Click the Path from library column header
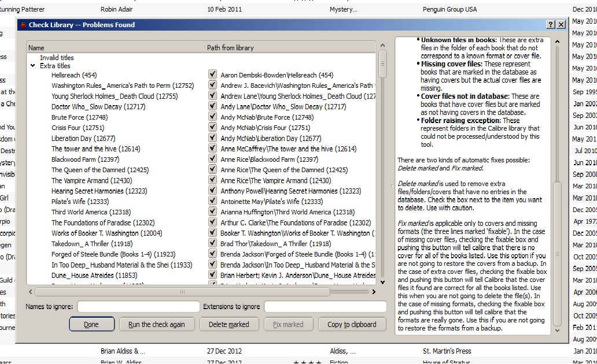The image size is (597, 364). [290, 48]
